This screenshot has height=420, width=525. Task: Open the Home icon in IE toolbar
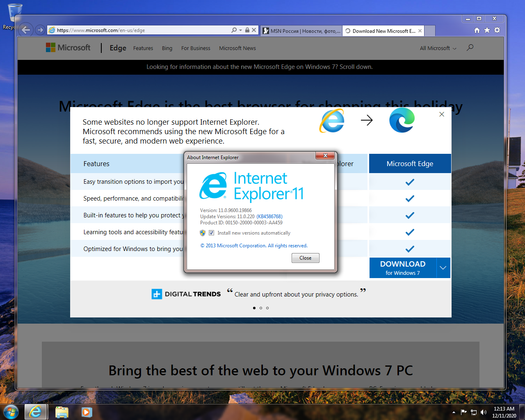click(x=477, y=30)
